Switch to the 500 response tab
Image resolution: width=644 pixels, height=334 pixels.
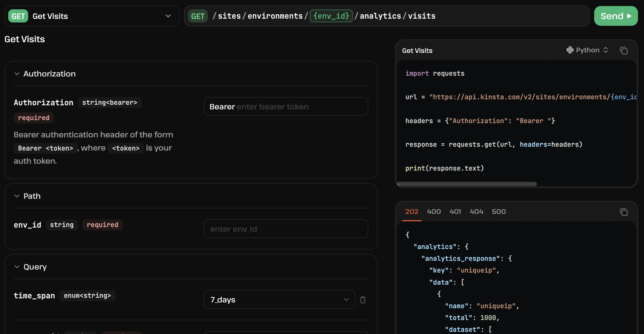tap(499, 212)
